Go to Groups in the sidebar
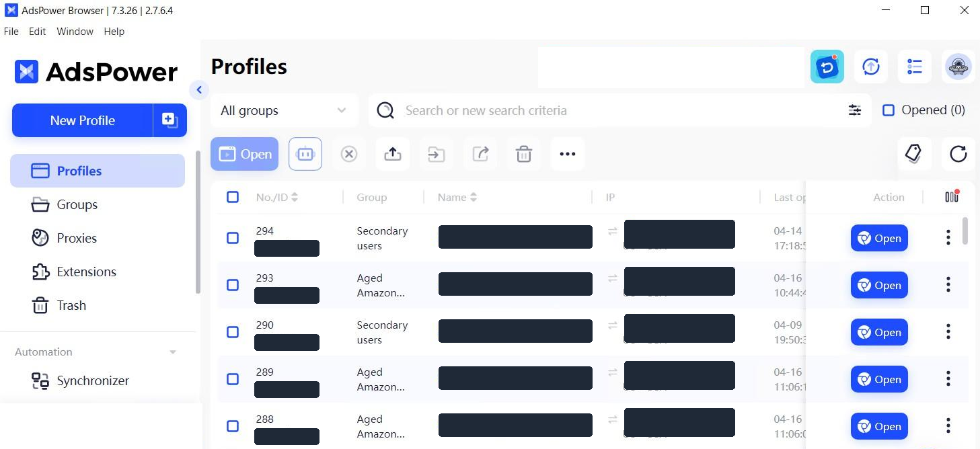The image size is (980, 449). pos(98,204)
